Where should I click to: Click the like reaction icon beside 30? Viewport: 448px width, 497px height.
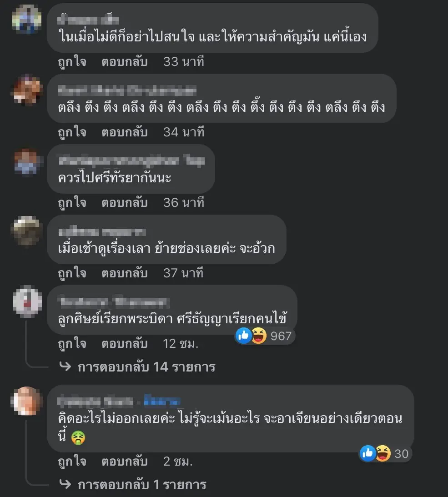[x=367, y=454]
